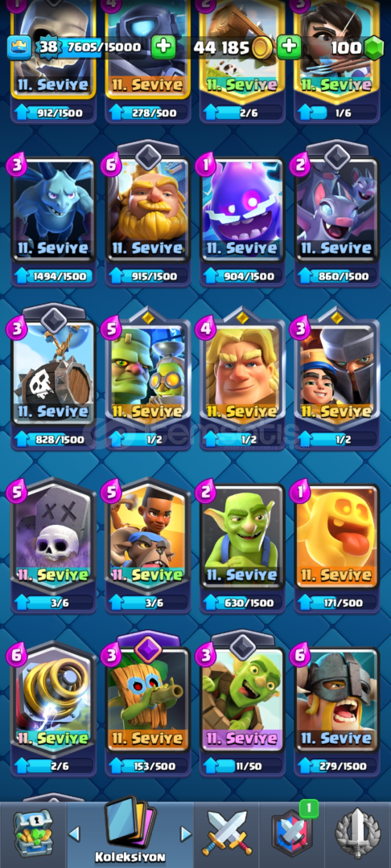Open the Battle crossed swords tab
The width and height of the screenshot is (391, 868).
227,833
